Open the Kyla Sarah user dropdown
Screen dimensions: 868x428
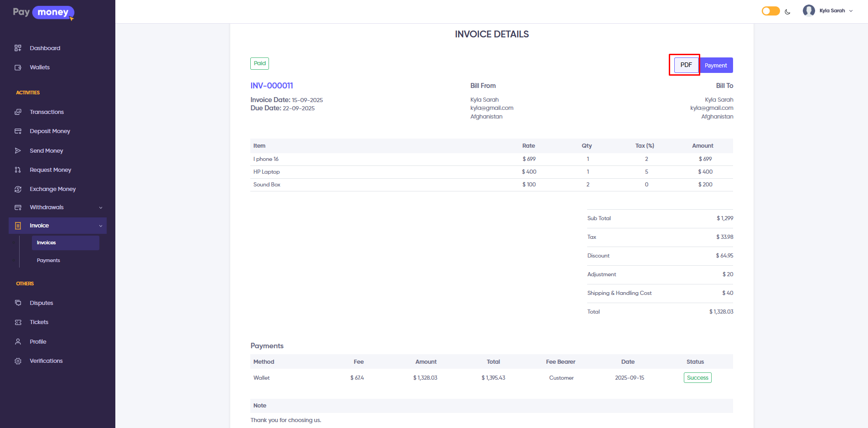point(828,10)
